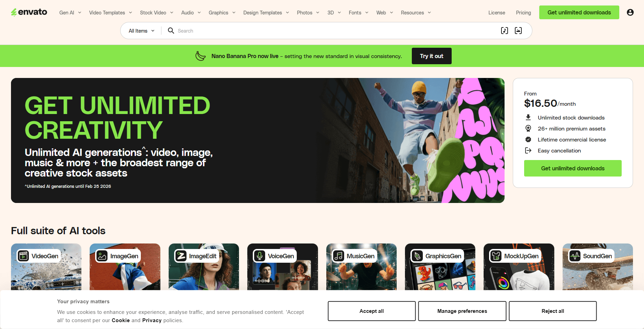Click the ImageEdit icon
The image size is (644, 329).
(x=181, y=256)
